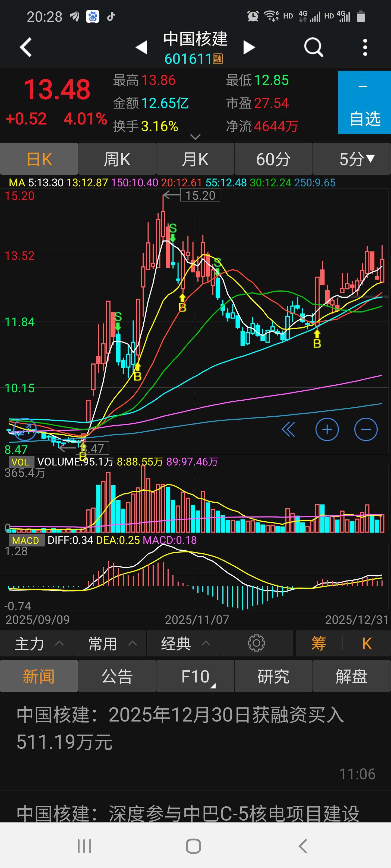Switch to next stock with right triangle
This screenshot has height=868, width=391.
click(249, 47)
